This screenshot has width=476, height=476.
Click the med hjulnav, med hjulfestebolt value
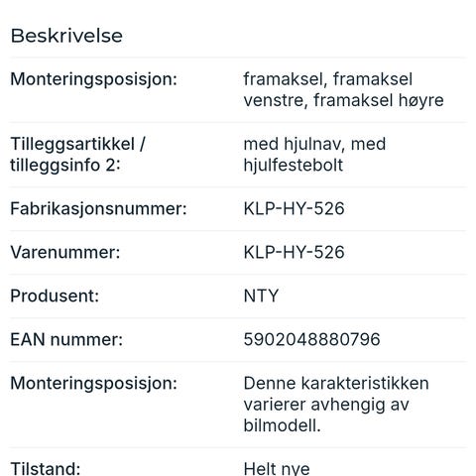314,155
